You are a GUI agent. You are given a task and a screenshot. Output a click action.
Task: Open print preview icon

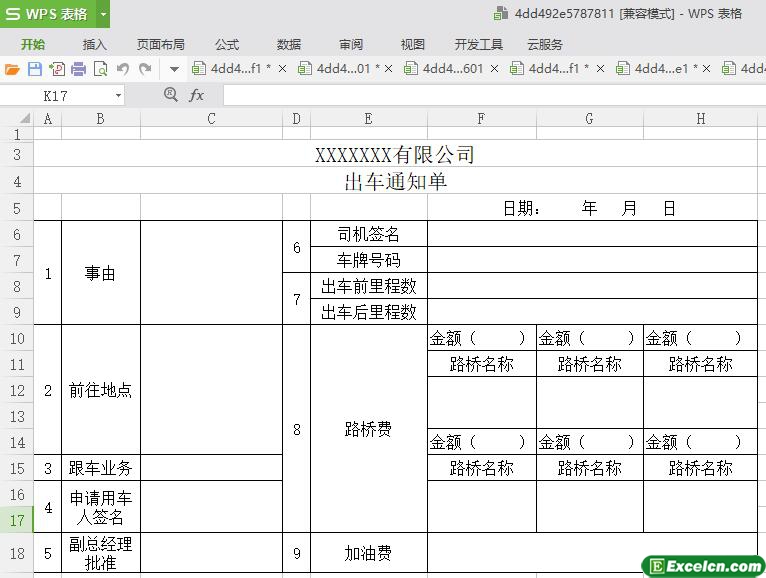(x=101, y=69)
